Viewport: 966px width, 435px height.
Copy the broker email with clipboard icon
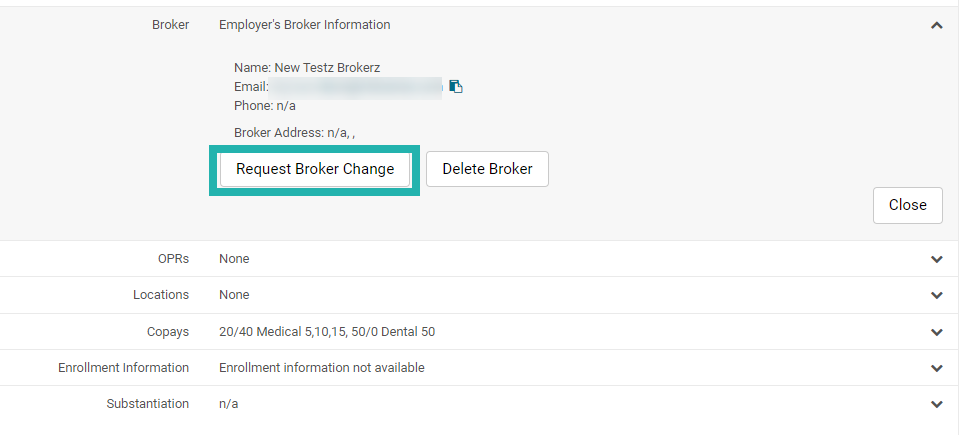tap(456, 87)
